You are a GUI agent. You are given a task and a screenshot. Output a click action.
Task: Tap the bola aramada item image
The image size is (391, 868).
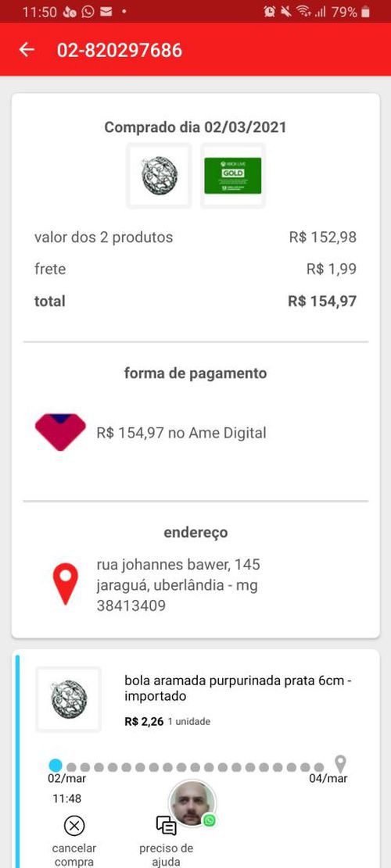[69, 699]
